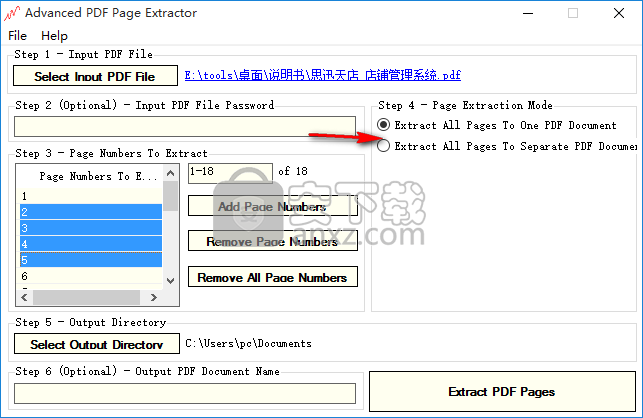Open the Help menu

point(54,36)
